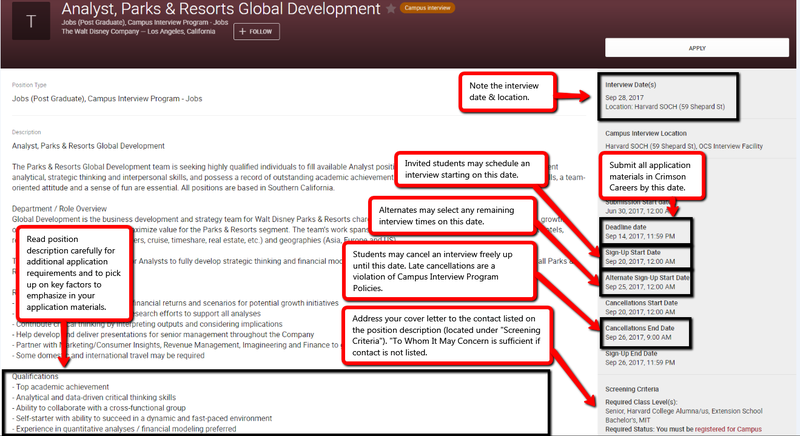The image size is (800, 436).
Task: Click the 'Alternate Sign-Up Start Date' label
Action: click(x=647, y=278)
